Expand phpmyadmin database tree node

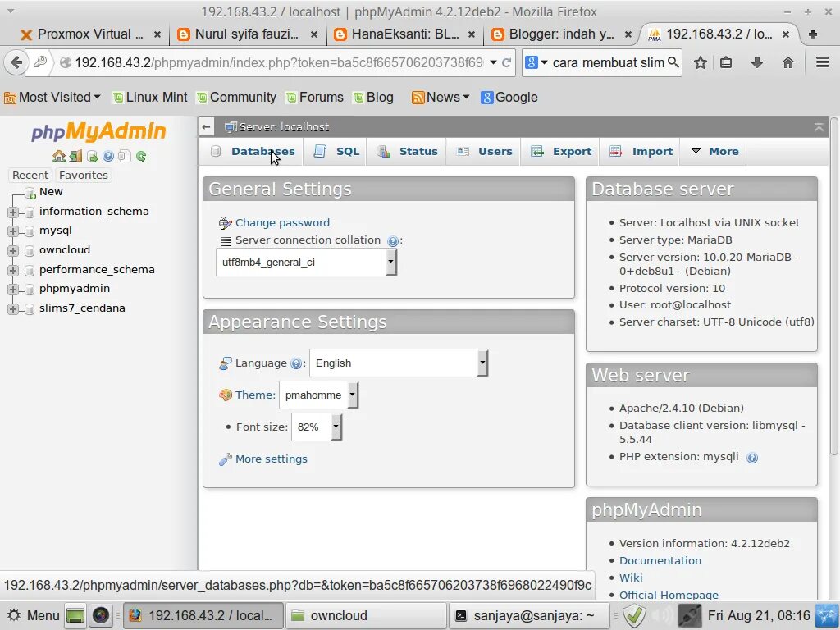(13, 290)
